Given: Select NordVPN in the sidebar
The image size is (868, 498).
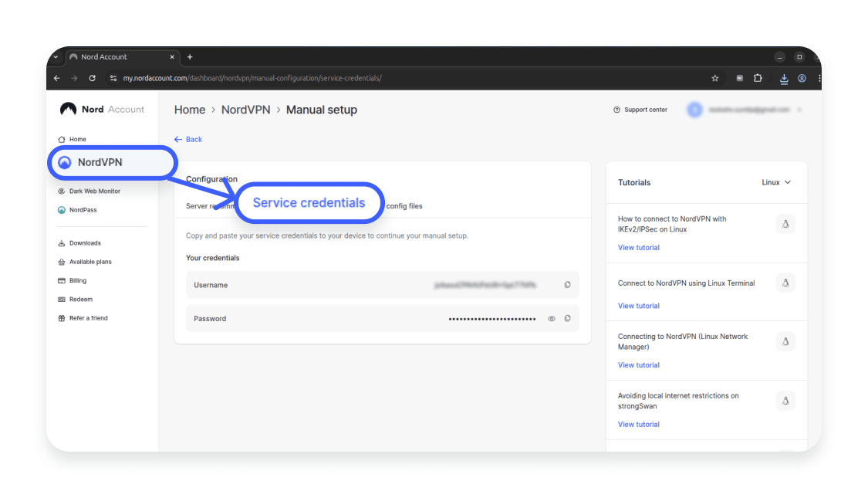Looking at the screenshot, I should point(101,162).
